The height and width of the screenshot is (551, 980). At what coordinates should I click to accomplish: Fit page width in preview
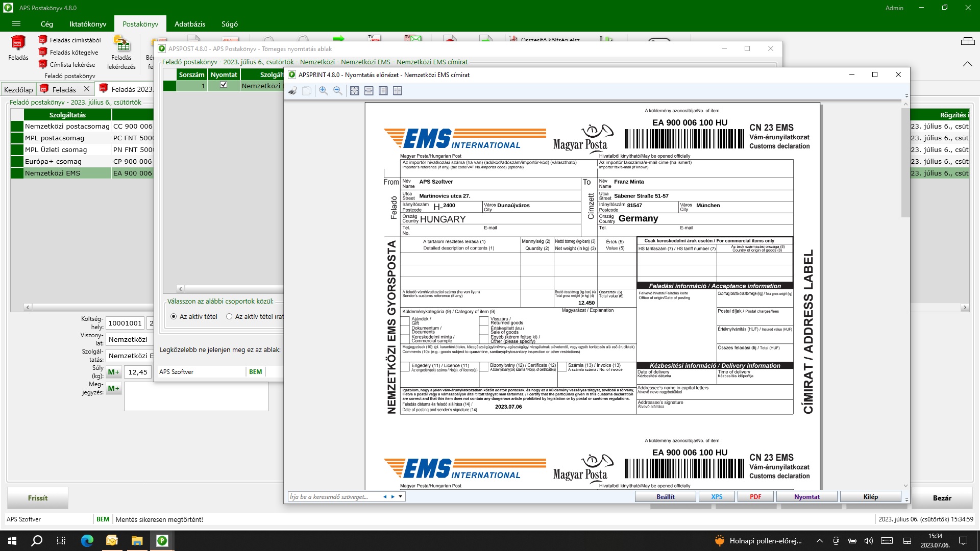pyautogui.click(x=369, y=91)
